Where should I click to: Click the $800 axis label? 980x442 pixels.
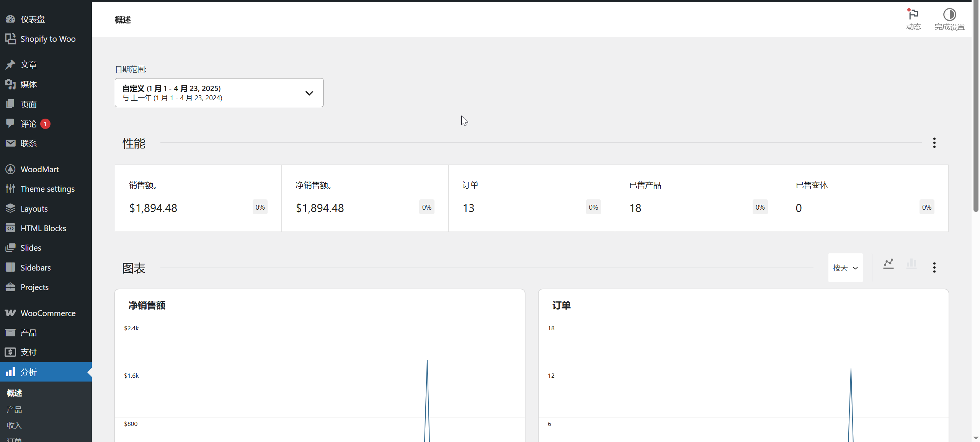(131, 424)
